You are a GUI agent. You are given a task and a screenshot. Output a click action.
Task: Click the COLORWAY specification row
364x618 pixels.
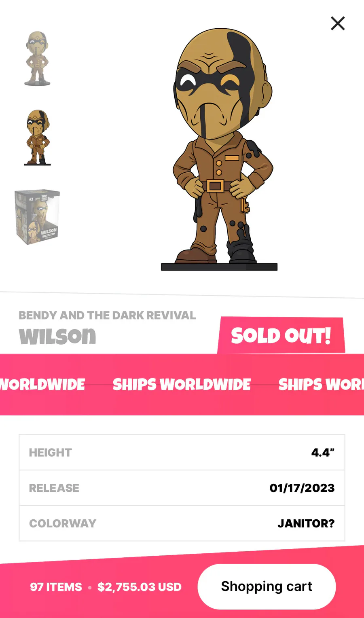coord(182,523)
